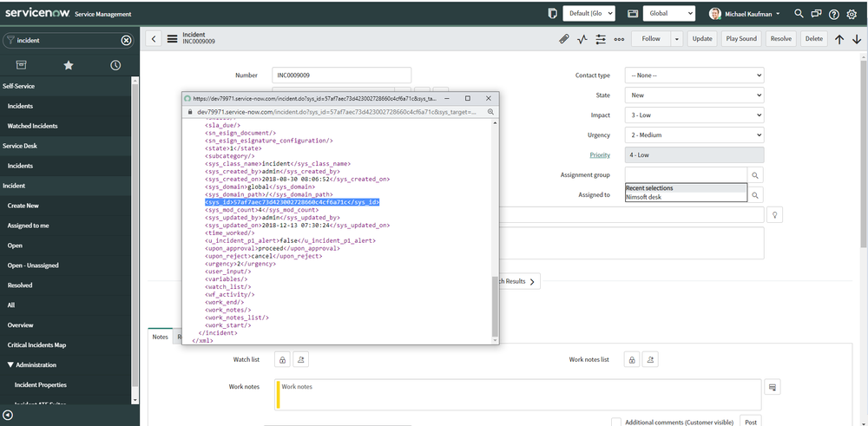Switch to the Notes tab
The image size is (868, 426).
(x=161, y=337)
